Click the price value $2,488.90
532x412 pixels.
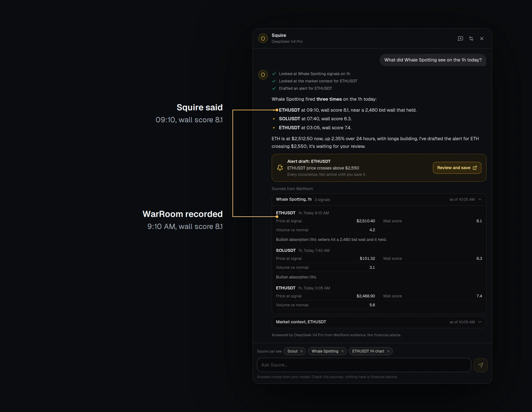tap(366, 296)
